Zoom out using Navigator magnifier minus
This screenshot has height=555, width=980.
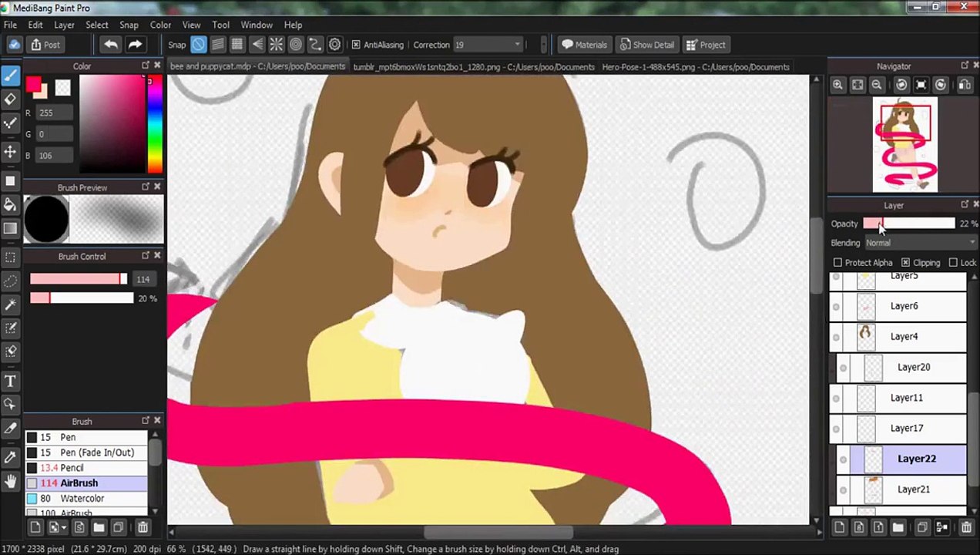878,85
